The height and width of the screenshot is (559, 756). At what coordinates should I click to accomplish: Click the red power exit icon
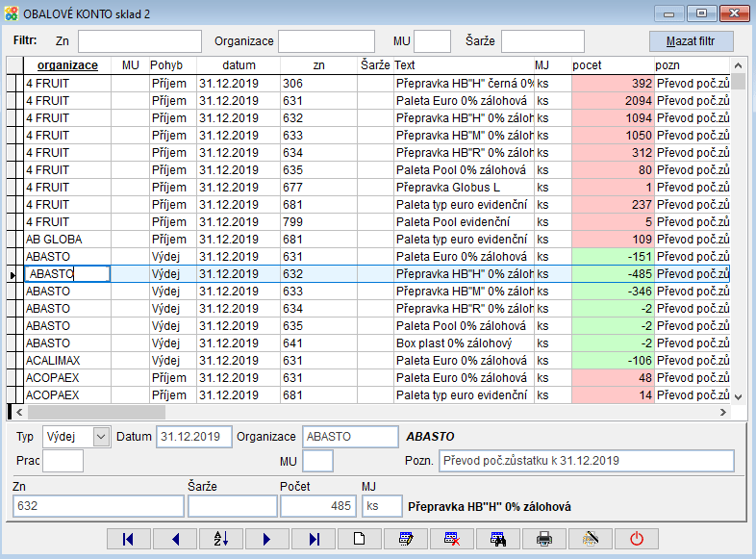(x=637, y=539)
